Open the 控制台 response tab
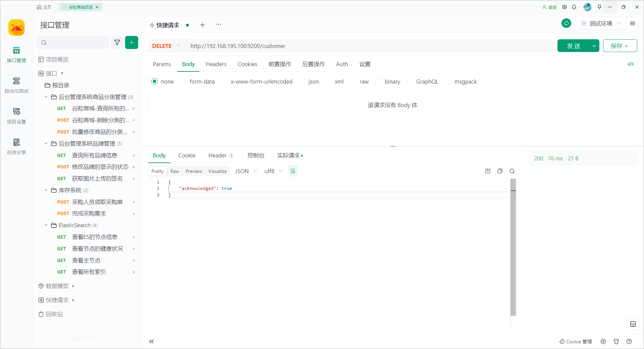The height and width of the screenshot is (349, 644). (256, 155)
